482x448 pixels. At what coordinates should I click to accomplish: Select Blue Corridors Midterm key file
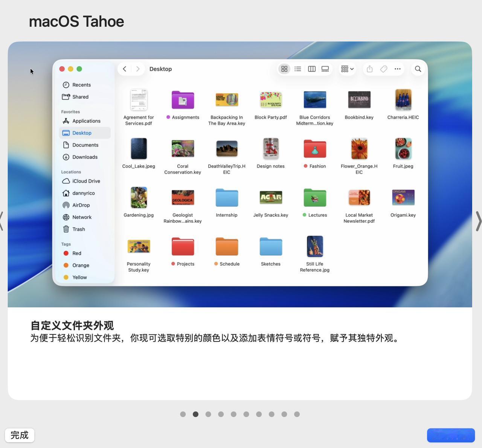[315, 100]
